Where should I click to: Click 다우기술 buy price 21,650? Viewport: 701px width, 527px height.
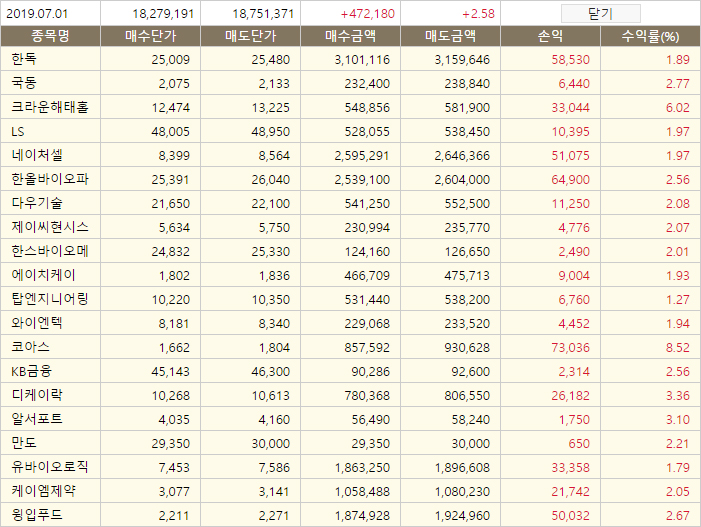[x=170, y=203]
